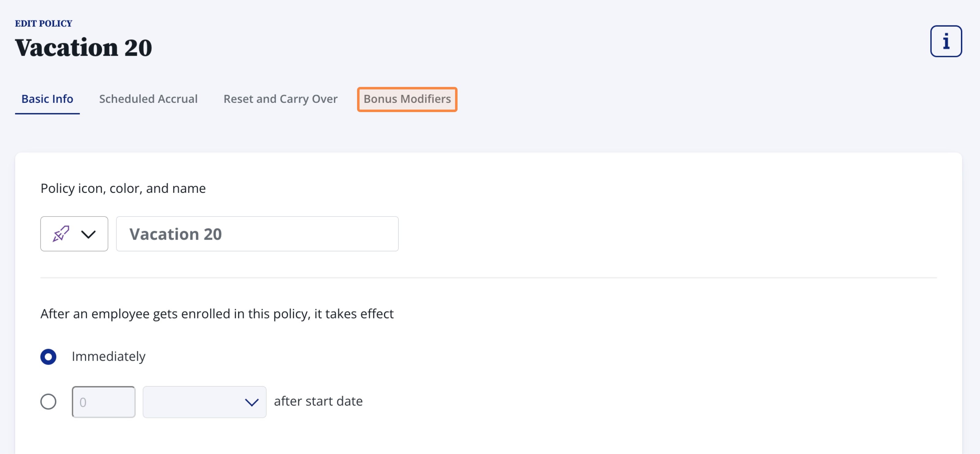The height and width of the screenshot is (454, 980).
Task: Select the Immediately radio option
Action: point(48,356)
